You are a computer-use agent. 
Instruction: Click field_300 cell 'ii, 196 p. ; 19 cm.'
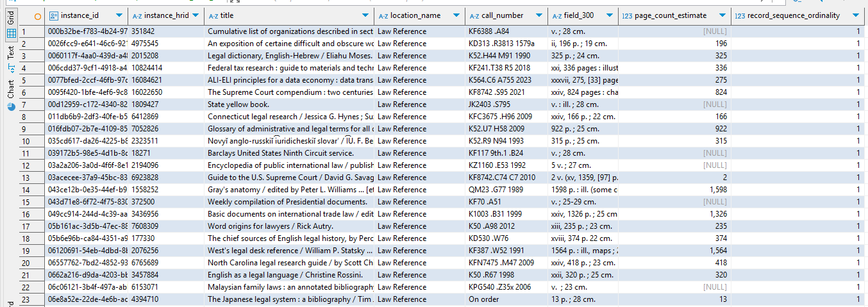tap(583, 44)
